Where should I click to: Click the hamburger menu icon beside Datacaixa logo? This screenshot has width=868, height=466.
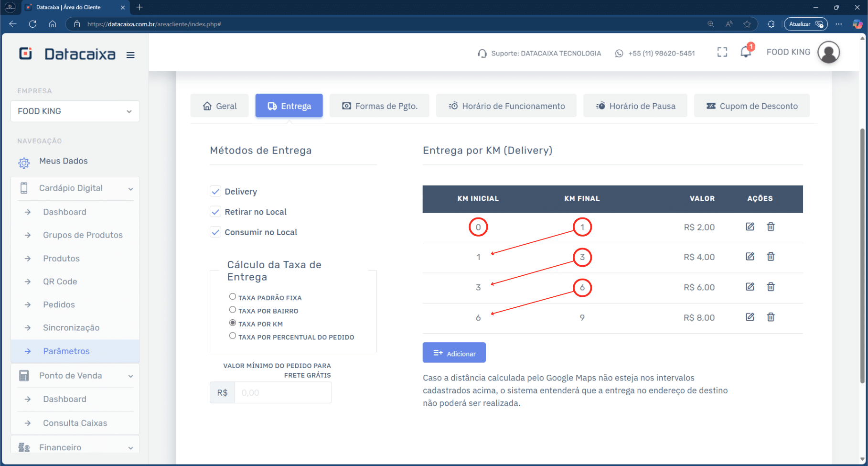point(130,55)
